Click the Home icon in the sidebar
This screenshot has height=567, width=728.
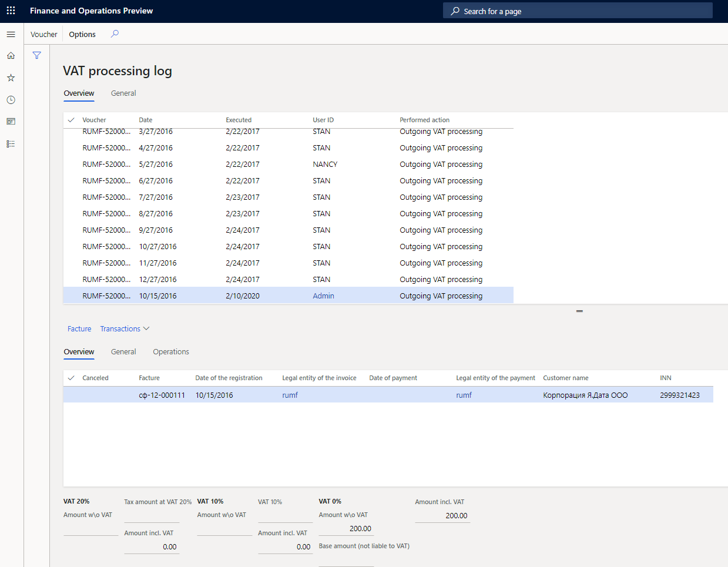[x=11, y=55]
